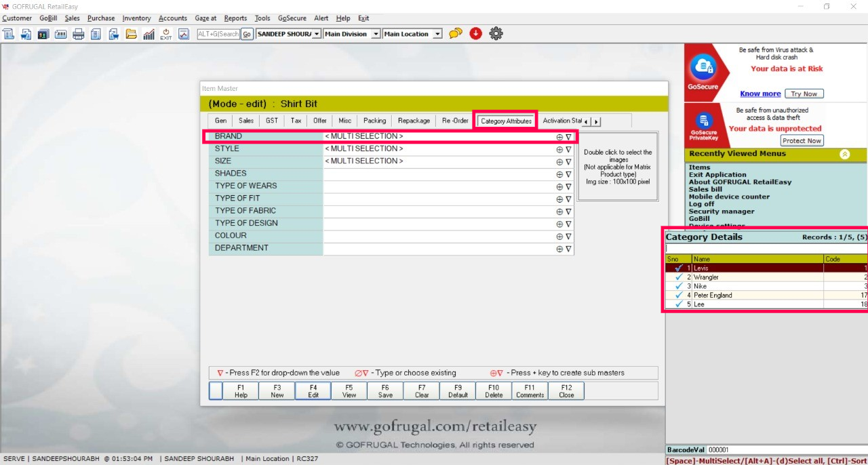Expand the SANDEEP SHOURABH user dropdown
Viewport: 868px width, 465px height.
pyautogui.click(x=317, y=34)
